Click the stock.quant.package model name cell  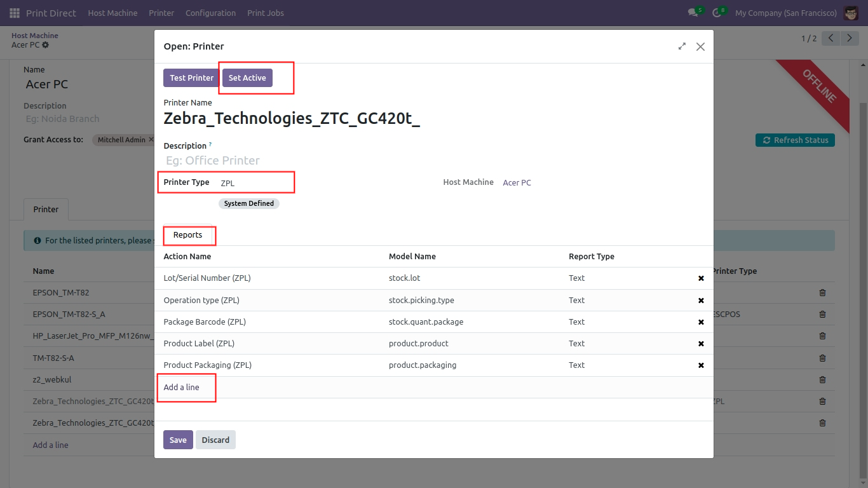(426, 322)
